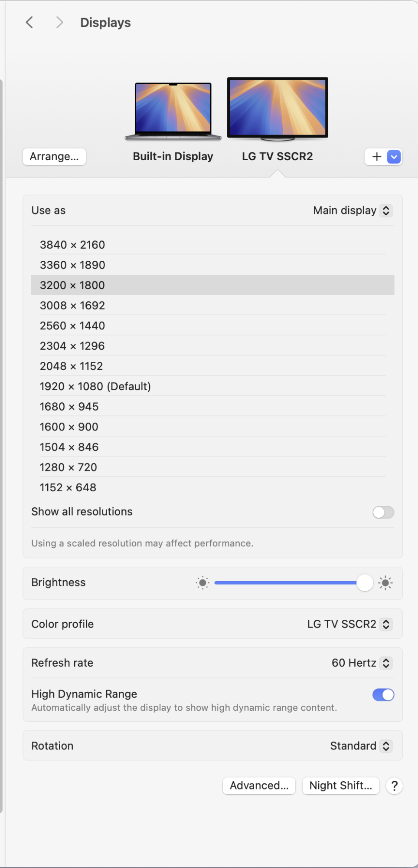Click the Arrange... button
This screenshot has width=418, height=868.
tap(54, 157)
